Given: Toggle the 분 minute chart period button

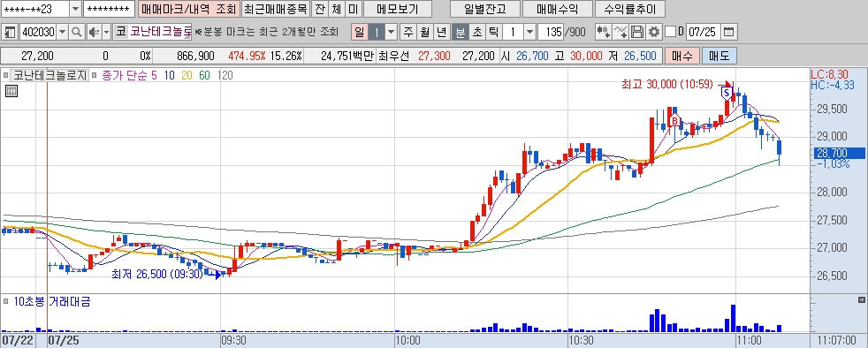Looking at the screenshot, I should point(460,32).
